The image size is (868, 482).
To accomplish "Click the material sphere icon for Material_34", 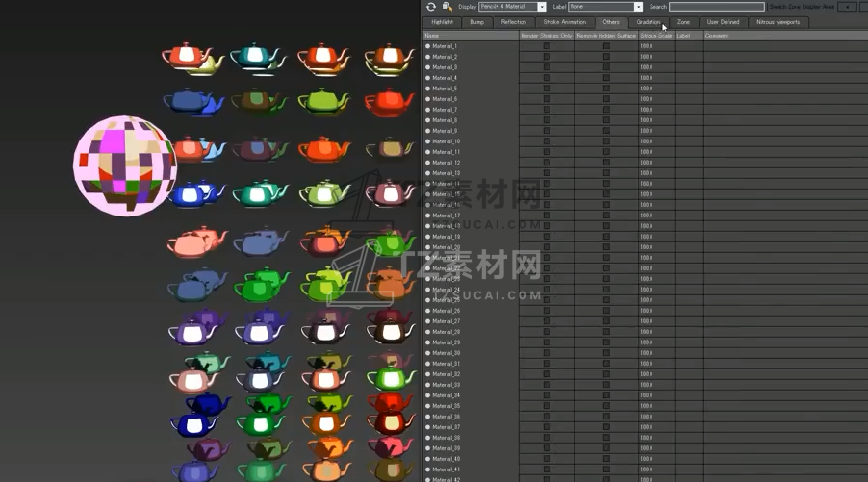I will (x=428, y=395).
